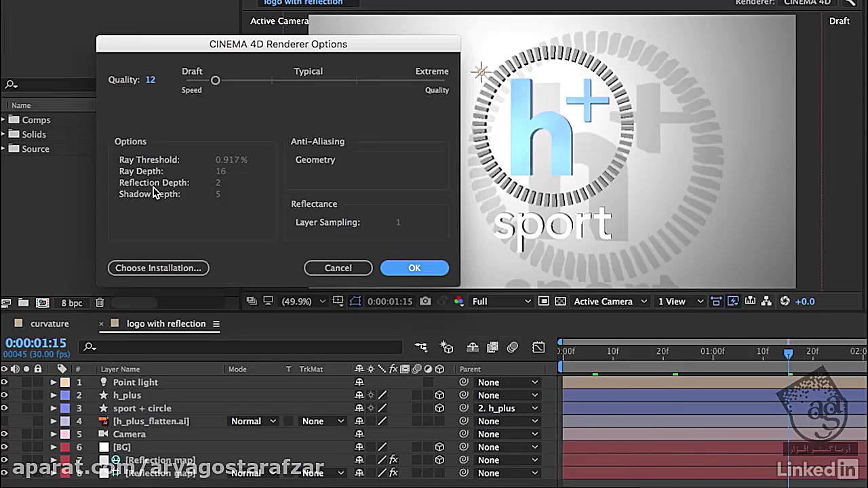Click the 8 bpc color depth icon

pyautogui.click(x=72, y=302)
